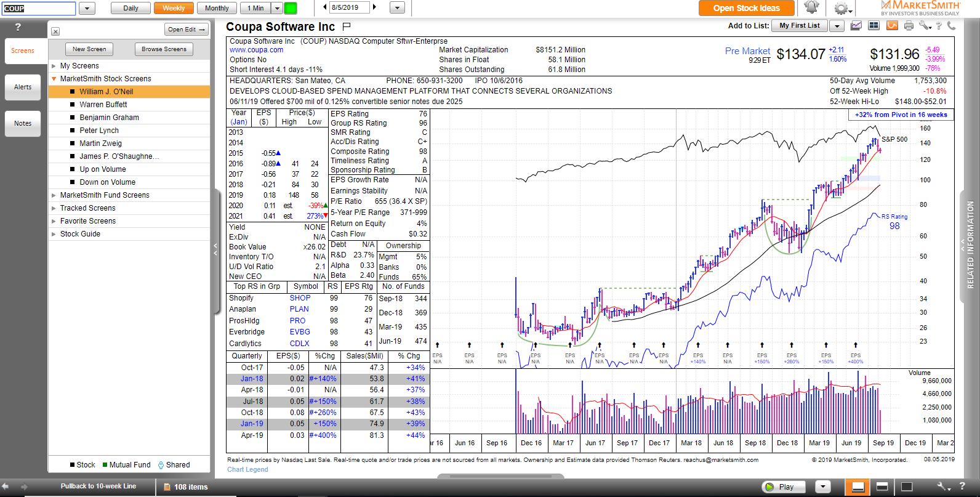Viewport: 980px width, 497px height.
Task: Select the full-screen layout icon
Action: (x=906, y=487)
